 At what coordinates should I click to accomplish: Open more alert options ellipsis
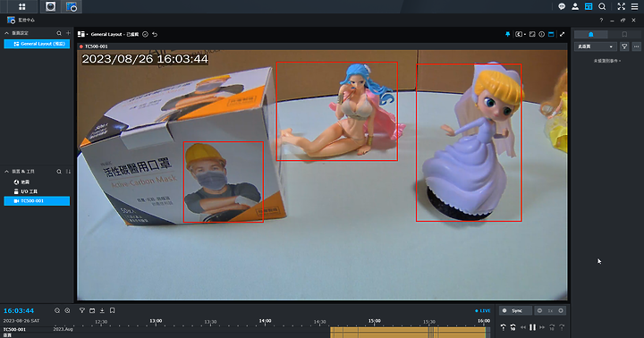click(x=637, y=46)
